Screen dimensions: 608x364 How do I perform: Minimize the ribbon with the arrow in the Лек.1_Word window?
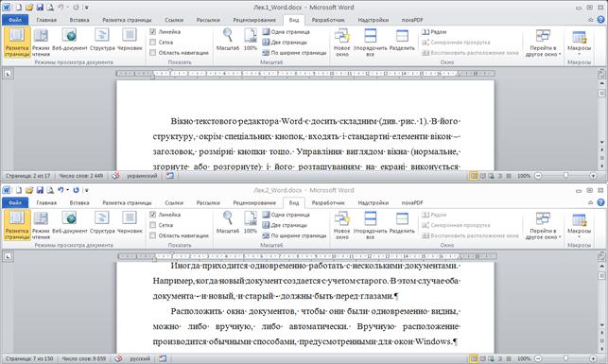pos(591,20)
